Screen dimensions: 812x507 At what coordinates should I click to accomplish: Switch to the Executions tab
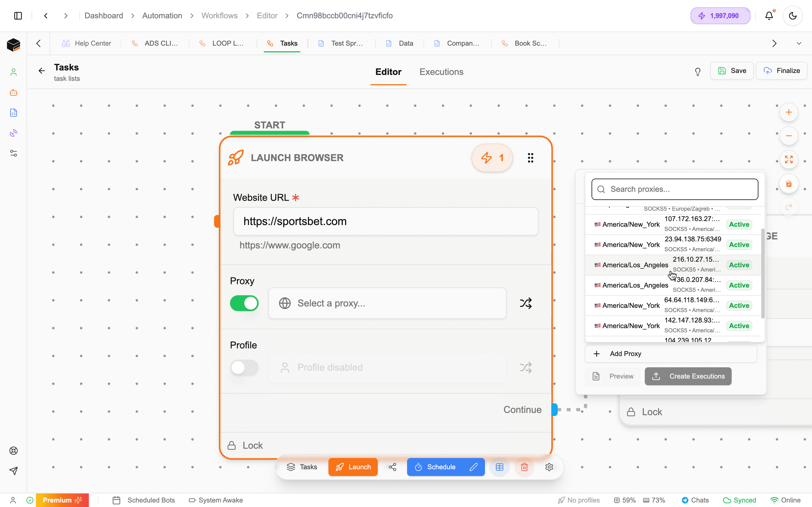click(441, 72)
